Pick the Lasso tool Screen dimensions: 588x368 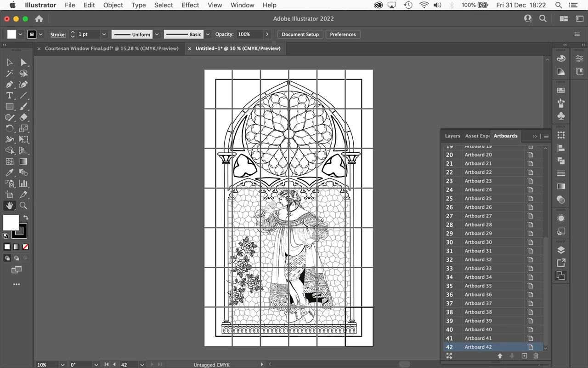[23, 74]
